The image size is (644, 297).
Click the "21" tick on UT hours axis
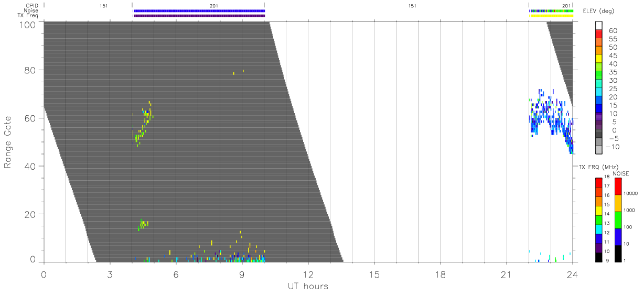click(506, 274)
